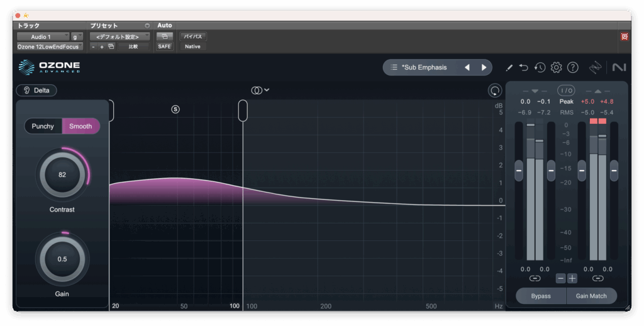Screen dimensions: 644x326
Task: Click the input channel link icon
Action: tap(535, 278)
